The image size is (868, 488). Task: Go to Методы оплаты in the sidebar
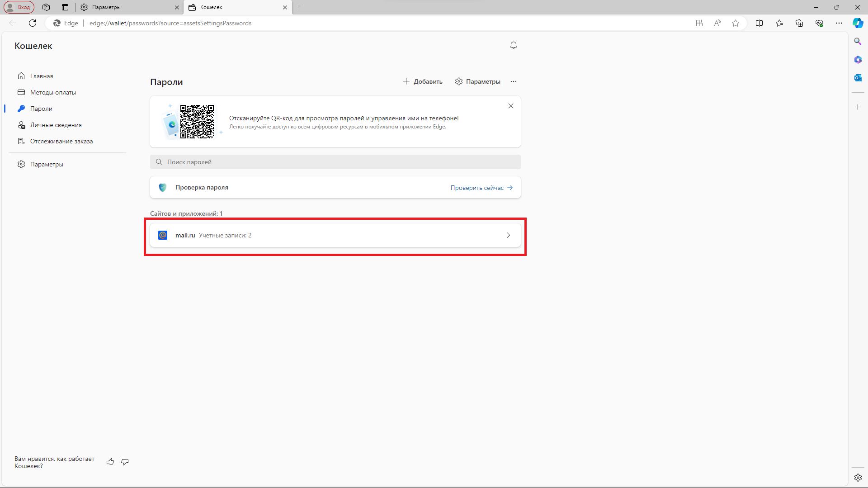coord(53,92)
